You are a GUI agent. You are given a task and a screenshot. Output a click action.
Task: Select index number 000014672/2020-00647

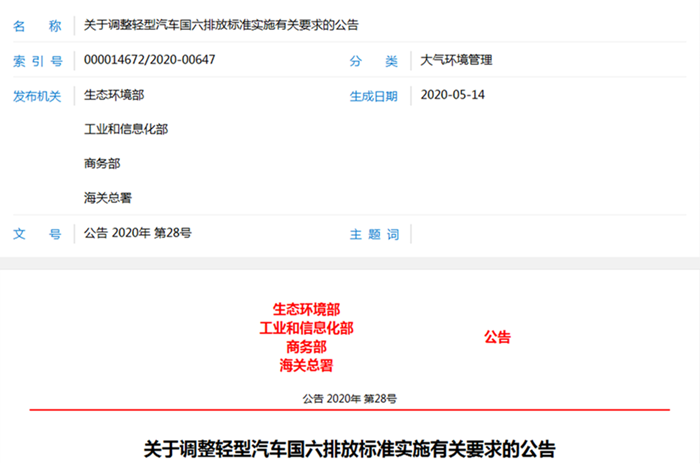click(x=150, y=60)
